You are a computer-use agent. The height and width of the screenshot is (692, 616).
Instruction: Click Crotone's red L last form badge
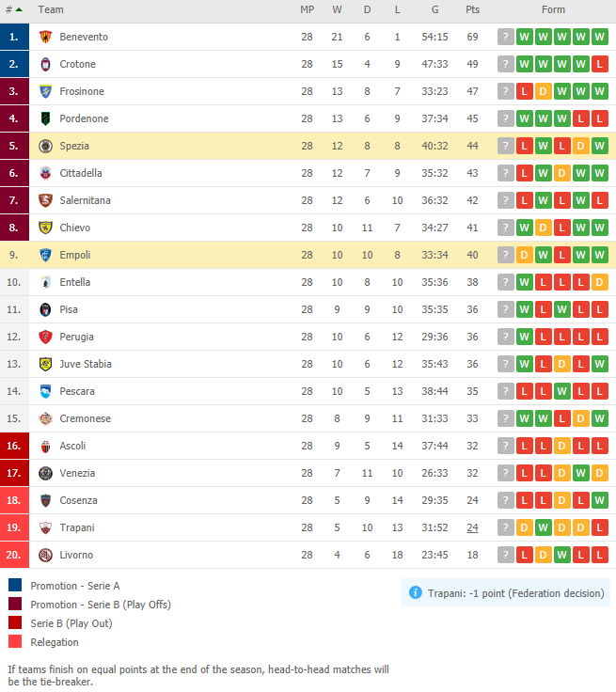pos(599,64)
